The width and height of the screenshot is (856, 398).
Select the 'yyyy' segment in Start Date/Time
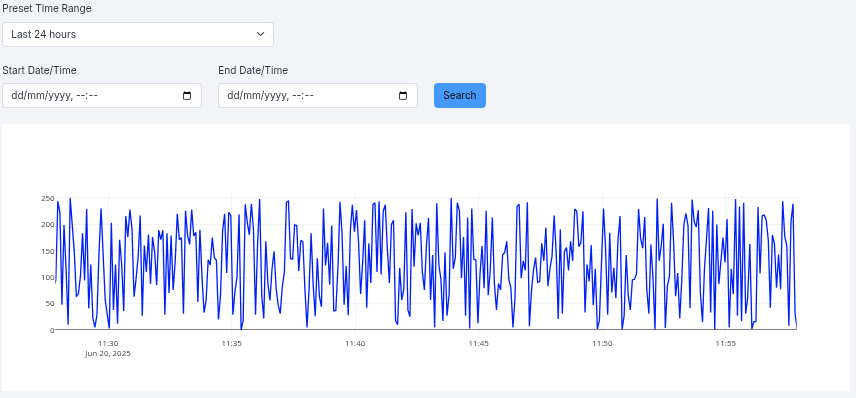pyautogui.click(x=59, y=96)
